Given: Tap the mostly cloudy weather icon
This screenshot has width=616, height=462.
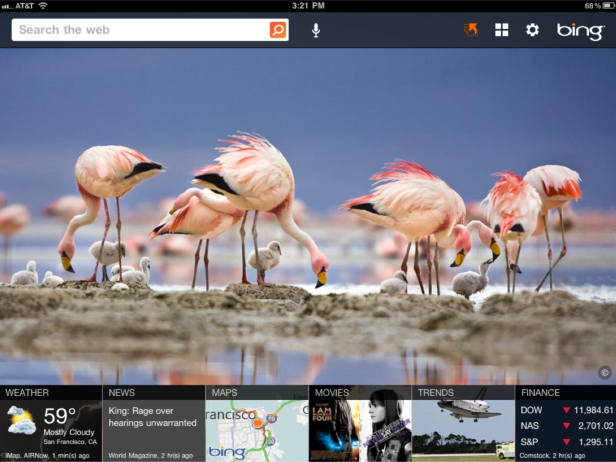Looking at the screenshot, I should (x=21, y=420).
